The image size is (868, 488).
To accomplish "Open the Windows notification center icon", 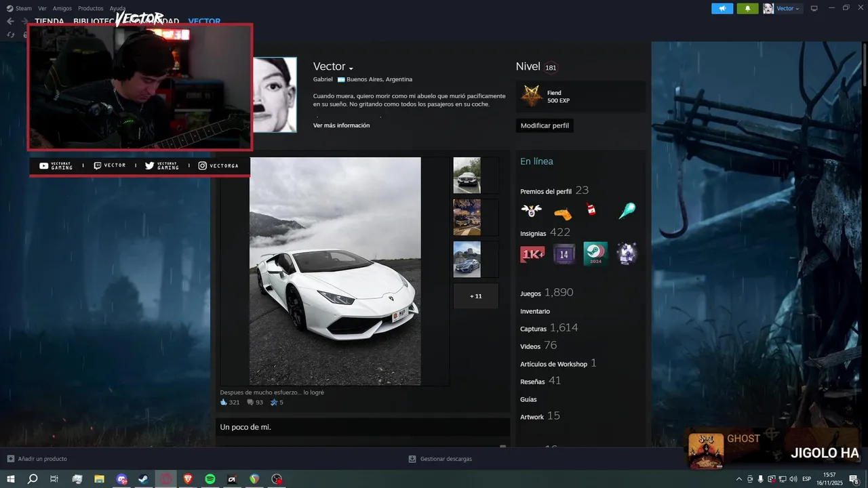I will (854, 479).
